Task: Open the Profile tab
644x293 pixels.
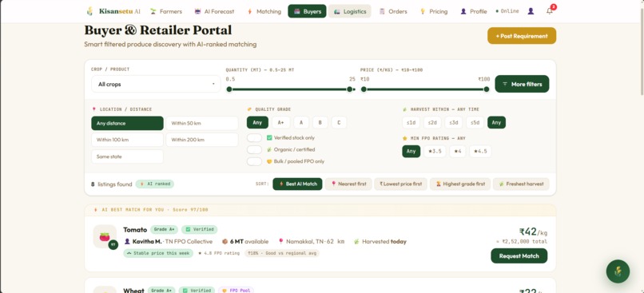Action: click(473, 11)
